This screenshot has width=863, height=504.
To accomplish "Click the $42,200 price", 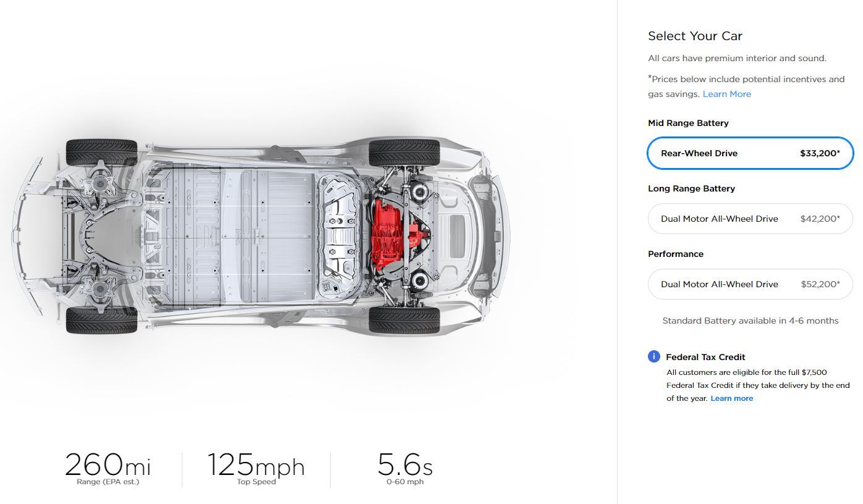I will pos(820,219).
